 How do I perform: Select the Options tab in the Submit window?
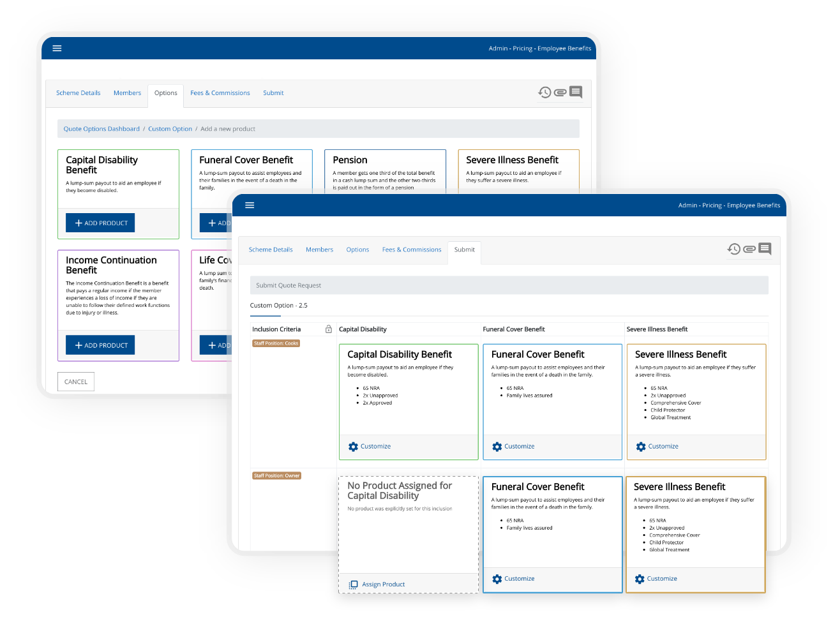click(x=357, y=249)
